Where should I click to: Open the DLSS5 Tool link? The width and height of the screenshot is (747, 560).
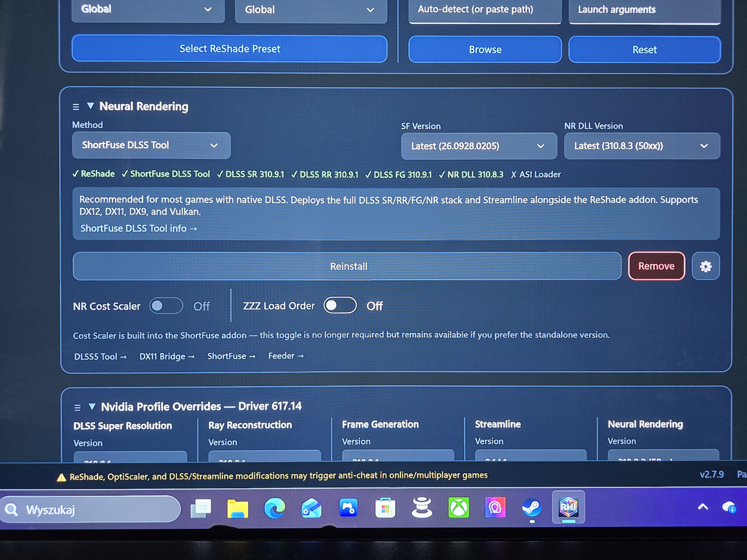[100, 357]
